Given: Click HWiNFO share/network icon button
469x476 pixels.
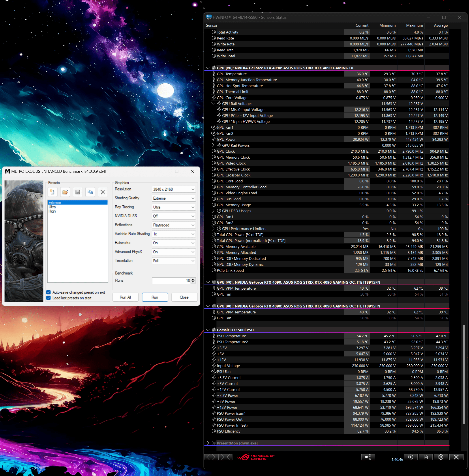Looking at the screenshot, I should (x=368, y=457).
